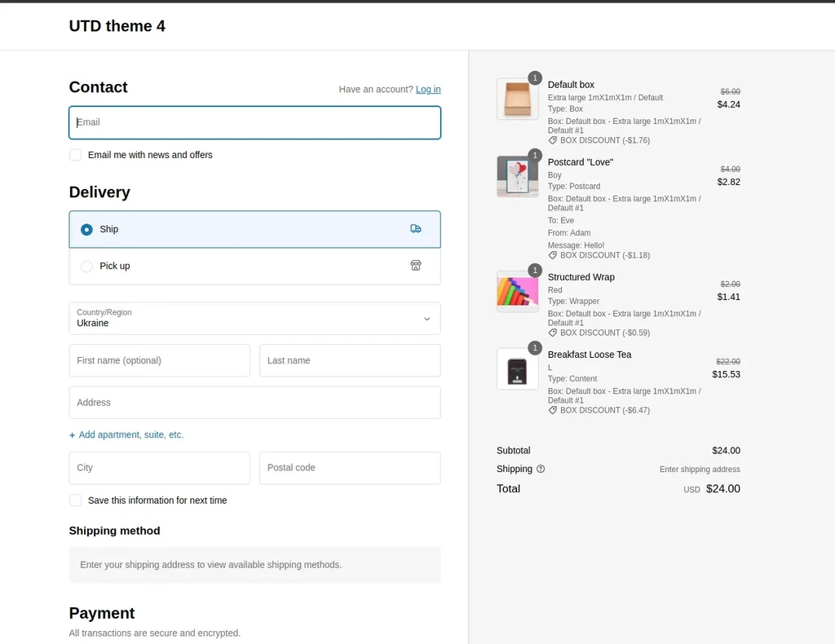Image resolution: width=835 pixels, height=644 pixels.
Task: Click the Postcard "Love" product thumbnail
Action: [x=518, y=177]
